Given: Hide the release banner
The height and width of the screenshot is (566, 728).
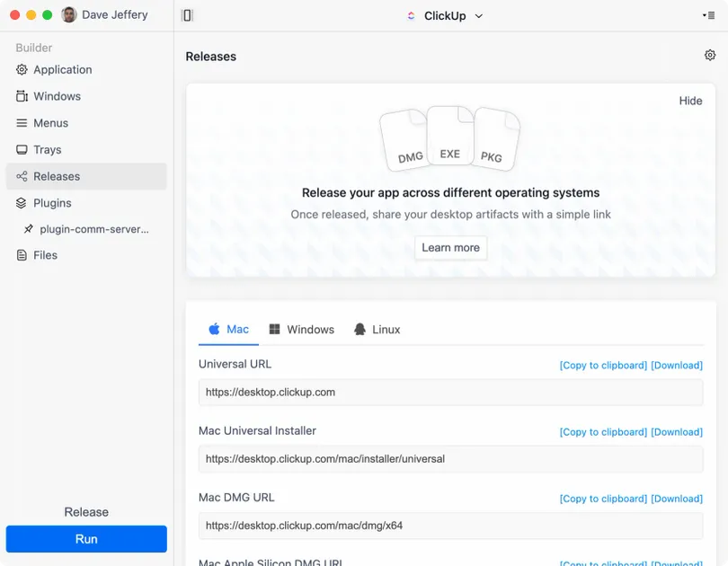Looking at the screenshot, I should (x=690, y=101).
